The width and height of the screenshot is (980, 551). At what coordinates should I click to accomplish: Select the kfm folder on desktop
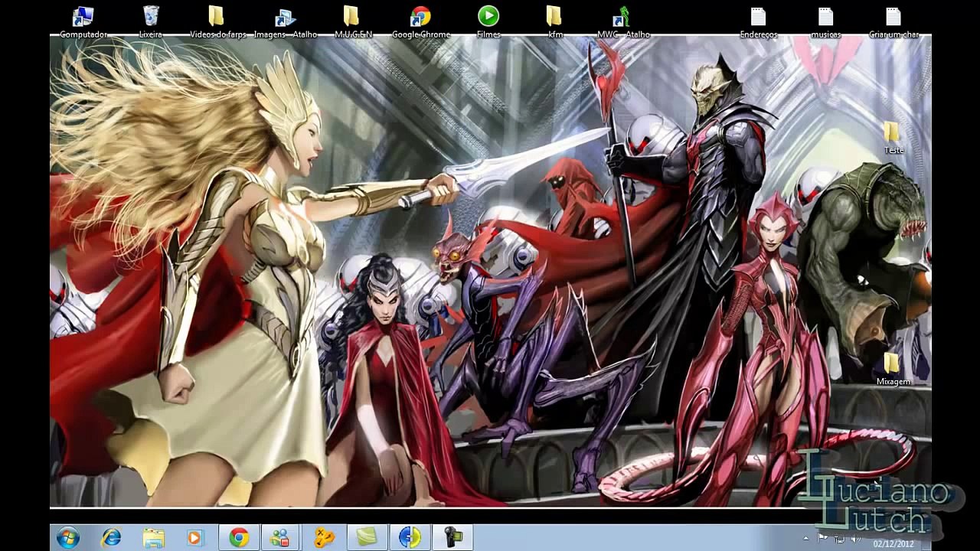(555, 21)
